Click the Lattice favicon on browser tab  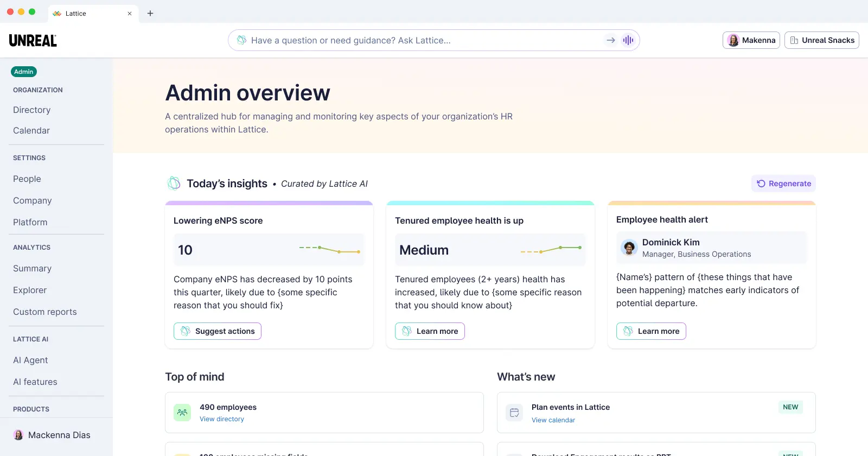coord(57,14)
